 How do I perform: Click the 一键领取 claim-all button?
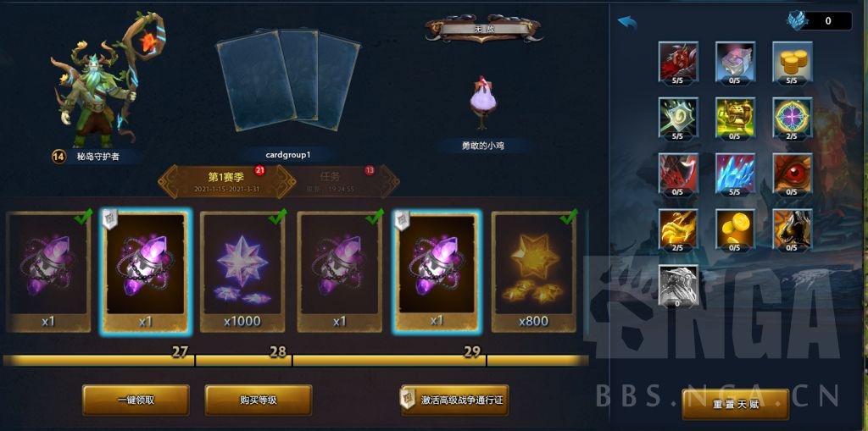[136, 400]
